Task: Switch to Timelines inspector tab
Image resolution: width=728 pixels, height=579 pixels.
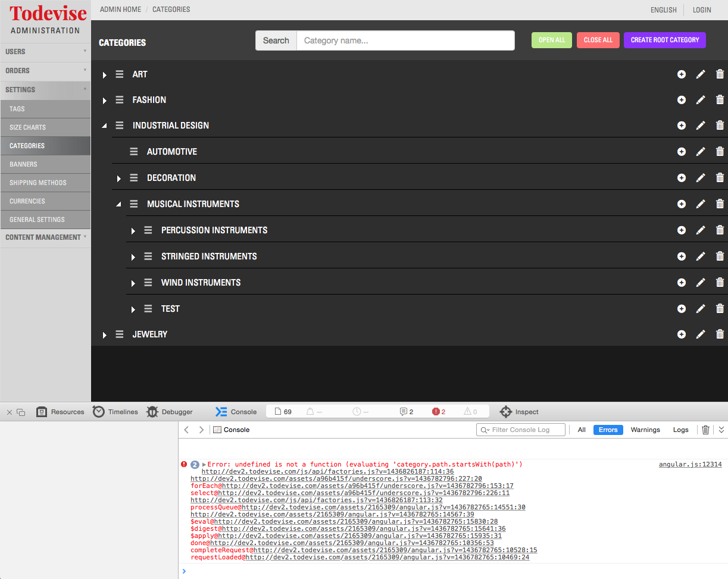Action: 115,412
